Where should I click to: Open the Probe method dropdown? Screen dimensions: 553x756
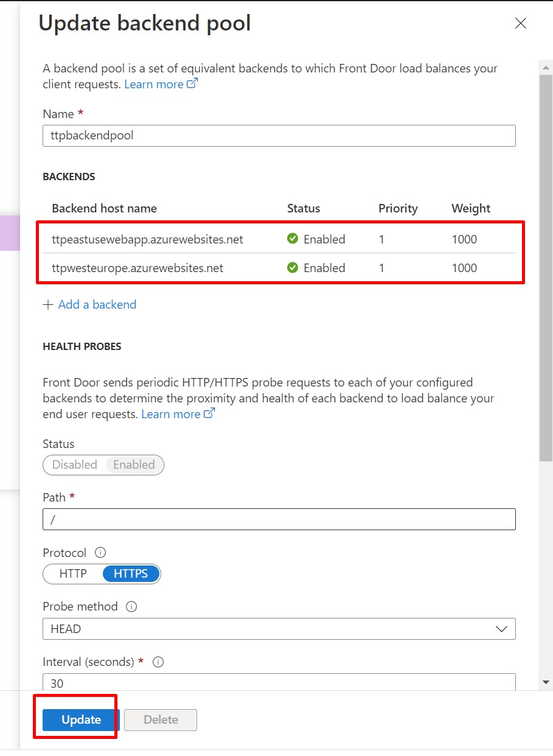279,629
